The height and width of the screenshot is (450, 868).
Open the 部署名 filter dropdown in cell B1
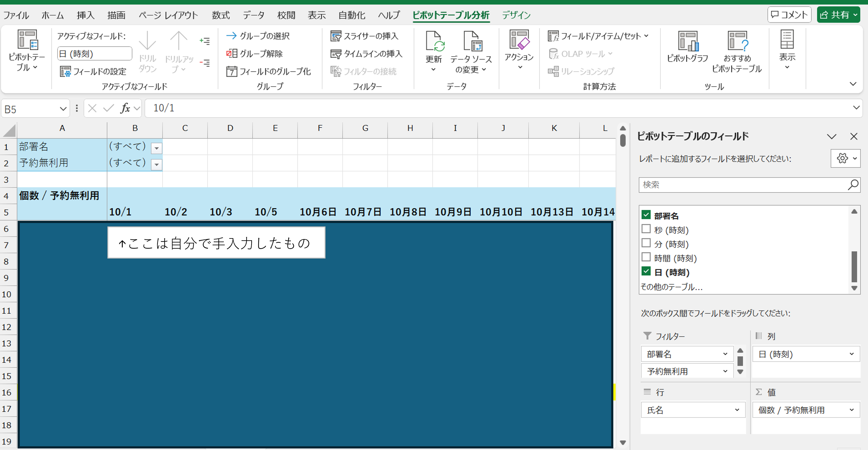[156, 148]
